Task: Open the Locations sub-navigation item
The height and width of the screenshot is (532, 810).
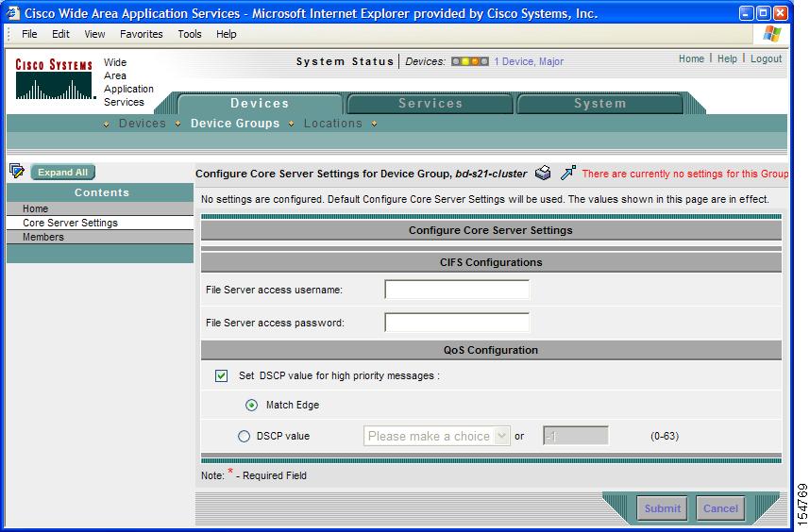Action: 332,124
